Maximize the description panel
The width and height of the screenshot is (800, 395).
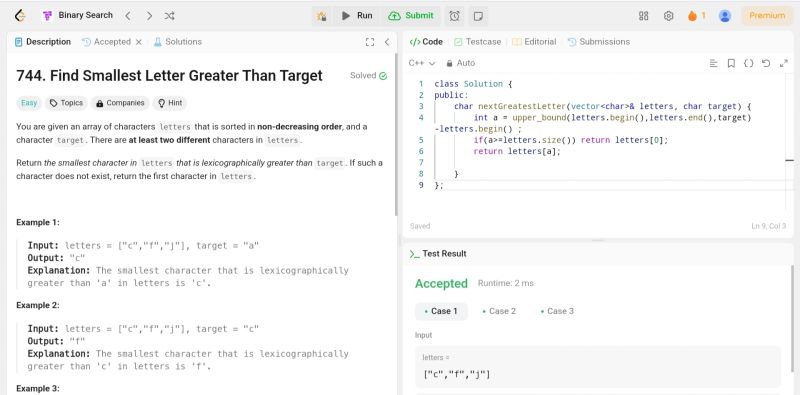click(x=370, y=42)
